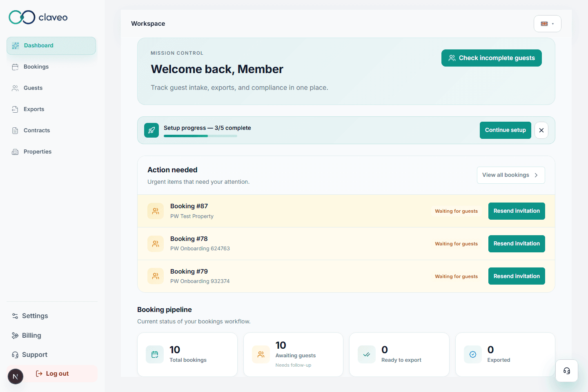The width and height of the screenshot is (588, 392).
Task: Click PW Onboarding 624763 text
Action: click(x=200, y=249)
